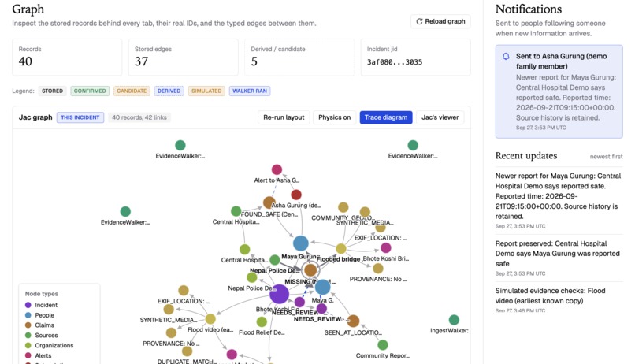Select the Flooded bridge evidence node
The image size is (635, 364).
(341, 249)
